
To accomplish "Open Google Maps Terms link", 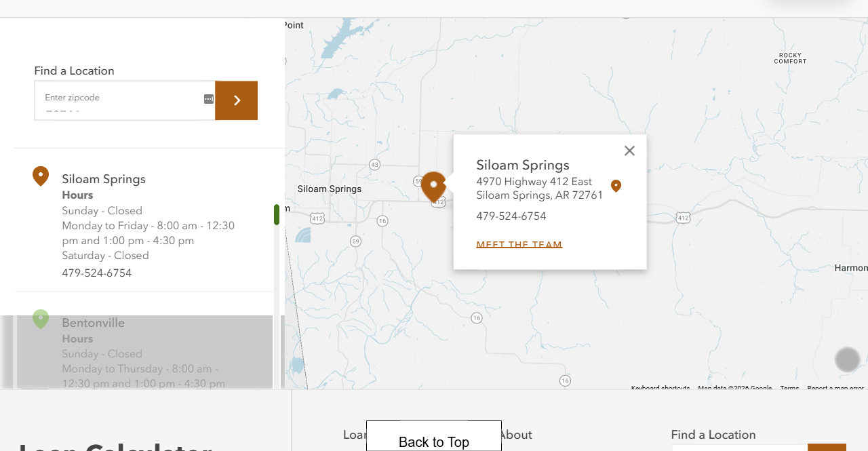I will [789, 389].
